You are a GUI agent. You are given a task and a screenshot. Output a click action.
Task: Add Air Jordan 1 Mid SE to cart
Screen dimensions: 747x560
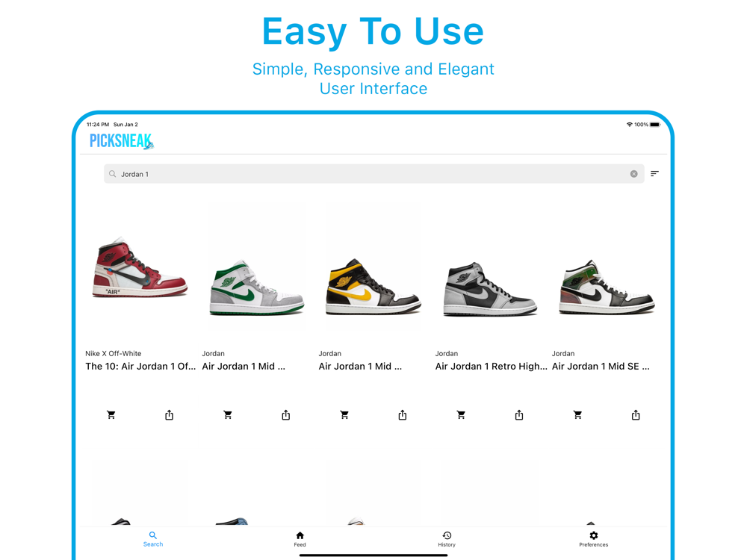coord(577,414)
